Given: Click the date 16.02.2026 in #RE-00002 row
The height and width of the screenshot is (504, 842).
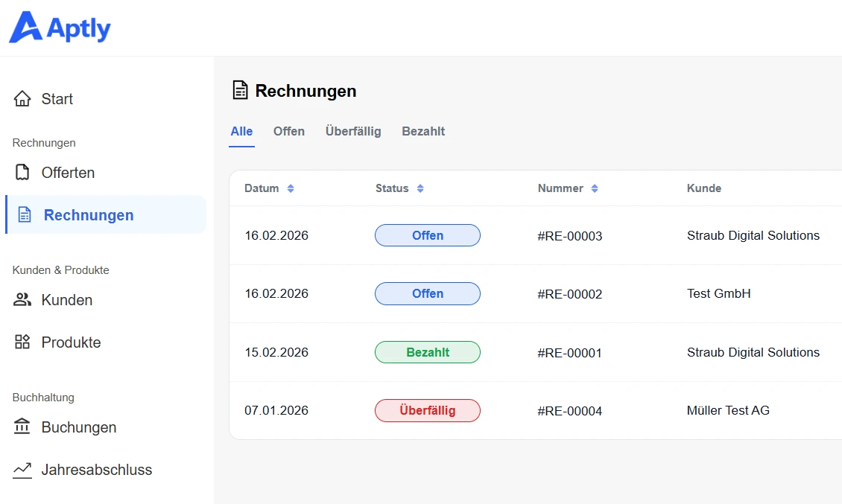Looking at the screenshot, I should click(276, 293).
